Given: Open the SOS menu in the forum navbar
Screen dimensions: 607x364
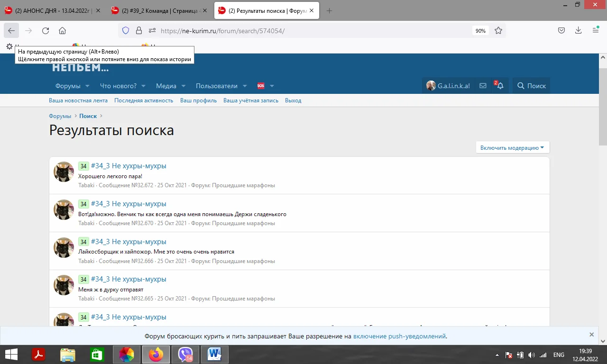Looking at the screenshot, I should 261,86.
